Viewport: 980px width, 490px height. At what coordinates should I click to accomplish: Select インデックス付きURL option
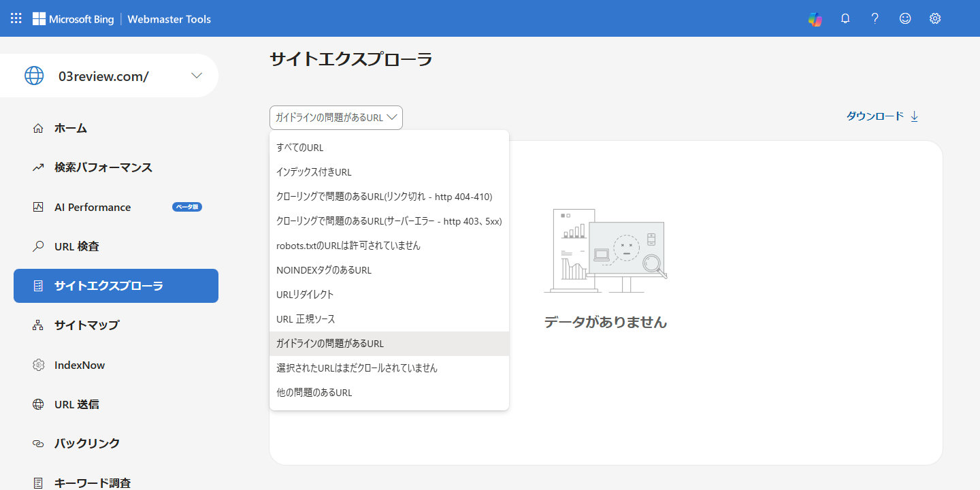tap(314, 172)
